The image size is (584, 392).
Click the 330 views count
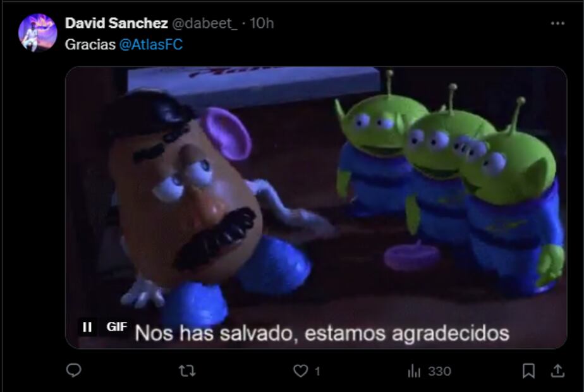439,371
